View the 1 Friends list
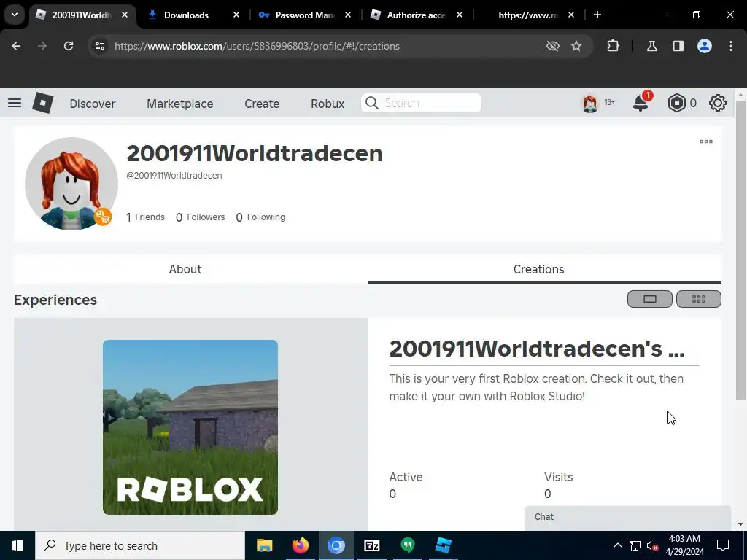 tap(145, 217)
